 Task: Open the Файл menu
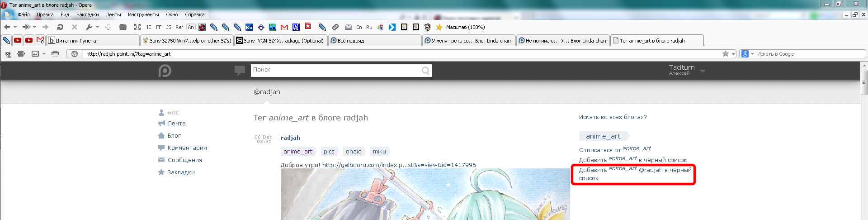tap(24, 14)
